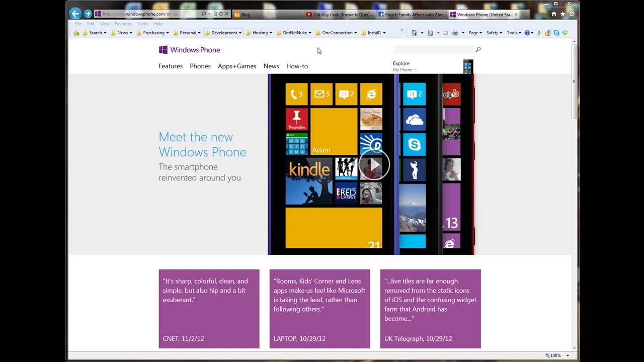Click the RSS feeds icon
Screen dimensions: 644x362
click(430, 33)
